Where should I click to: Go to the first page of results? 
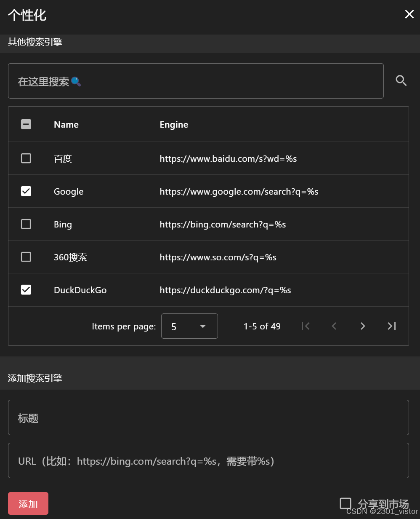tap(306, 326)
